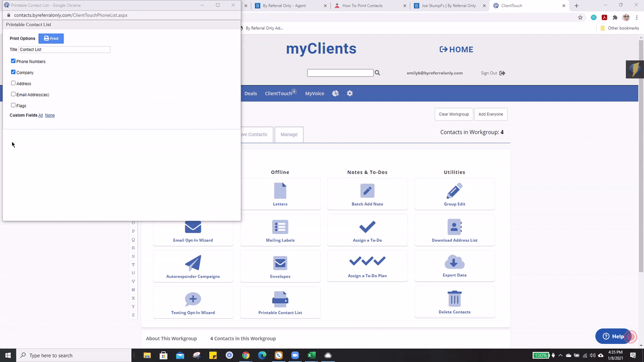Open the Windows Start menu
644x362 pixels.
(8, 355)
